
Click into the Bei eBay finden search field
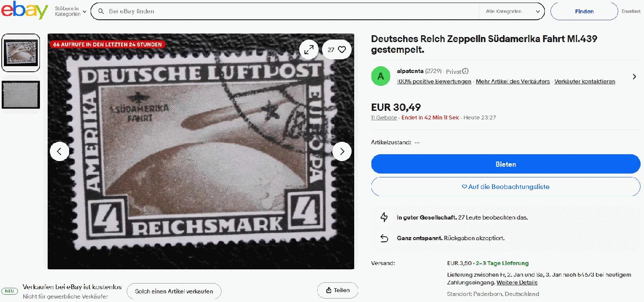pyautogui.click(x=292, y=12)
